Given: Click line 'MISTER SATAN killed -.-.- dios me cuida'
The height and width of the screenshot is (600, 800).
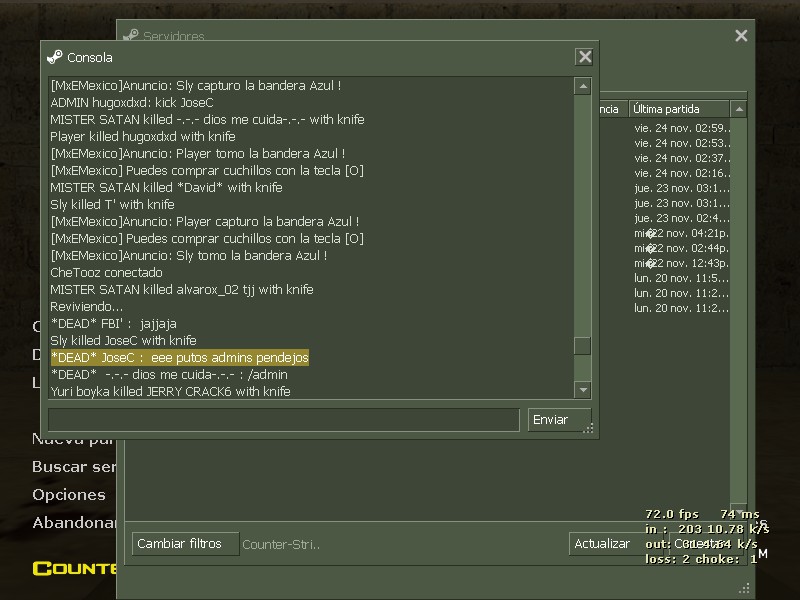Looking at the screenshot, I should tap(207, 119).
